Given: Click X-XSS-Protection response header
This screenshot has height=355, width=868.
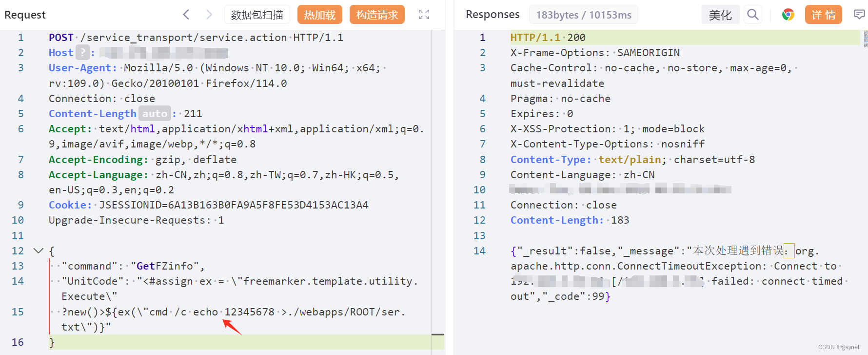Looking at the screenshot, I should [x=608, y=128].
